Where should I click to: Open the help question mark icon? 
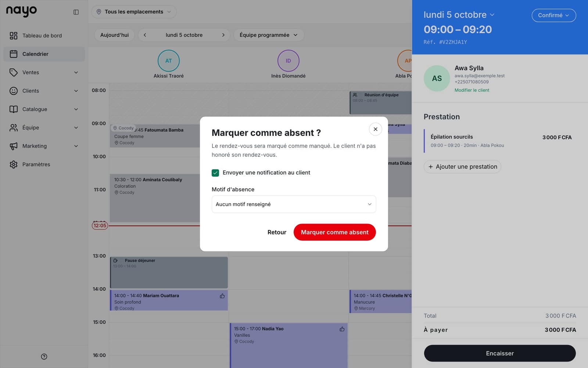(x=44, y=356)
